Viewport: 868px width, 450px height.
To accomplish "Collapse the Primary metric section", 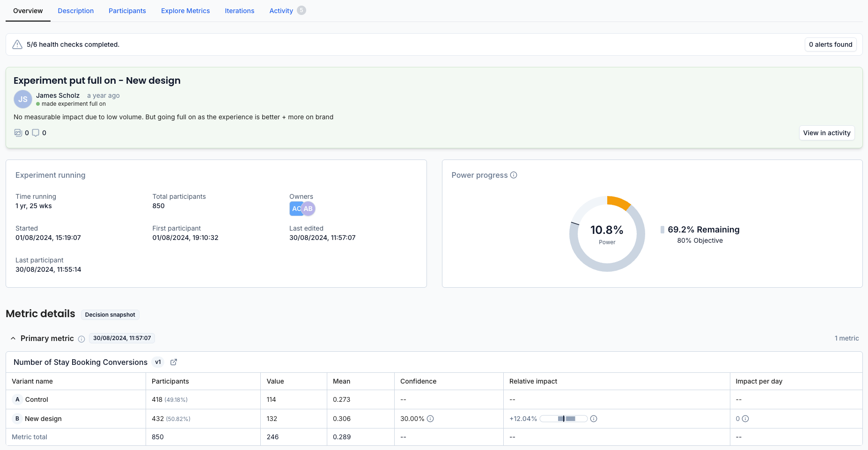I will (x=13, y=338).
